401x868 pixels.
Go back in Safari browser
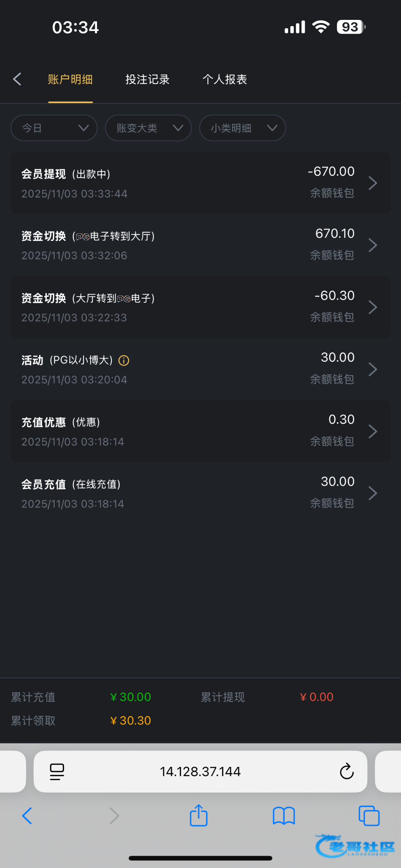coord(27,816)
